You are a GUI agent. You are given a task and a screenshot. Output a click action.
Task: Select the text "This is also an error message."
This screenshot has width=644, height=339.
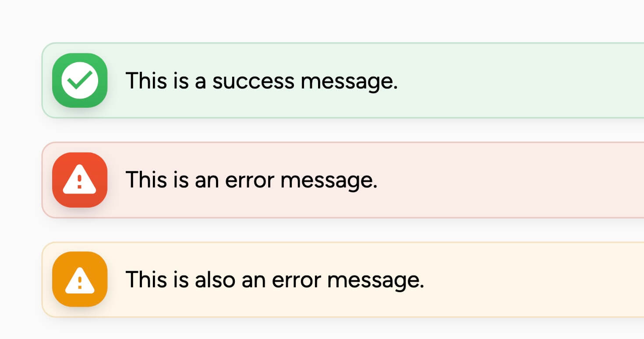click(275, 279)
